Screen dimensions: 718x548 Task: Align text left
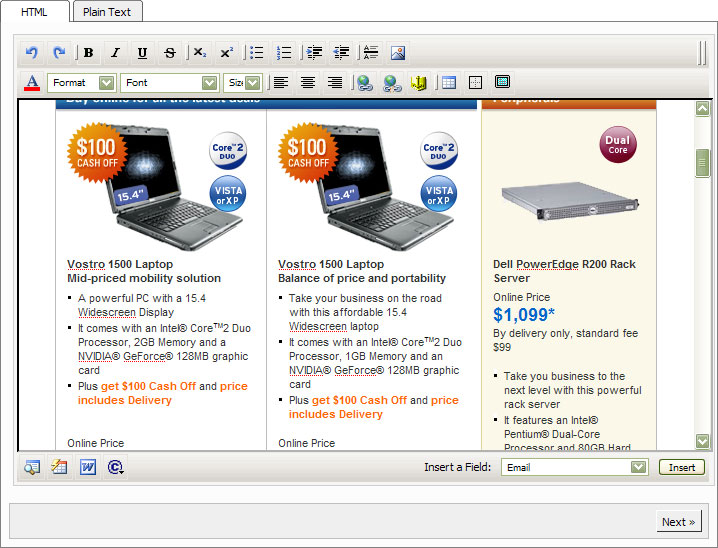(x=281, y=82)
